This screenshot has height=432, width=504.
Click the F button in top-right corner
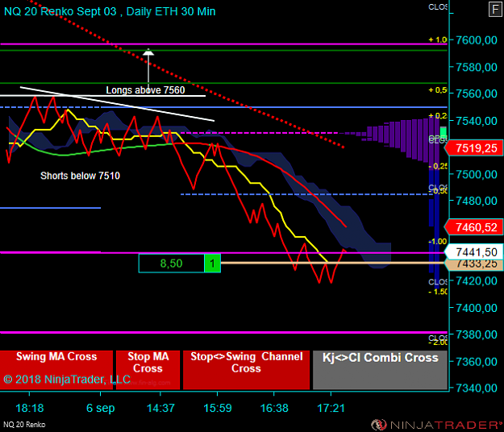tap(495, 10)
